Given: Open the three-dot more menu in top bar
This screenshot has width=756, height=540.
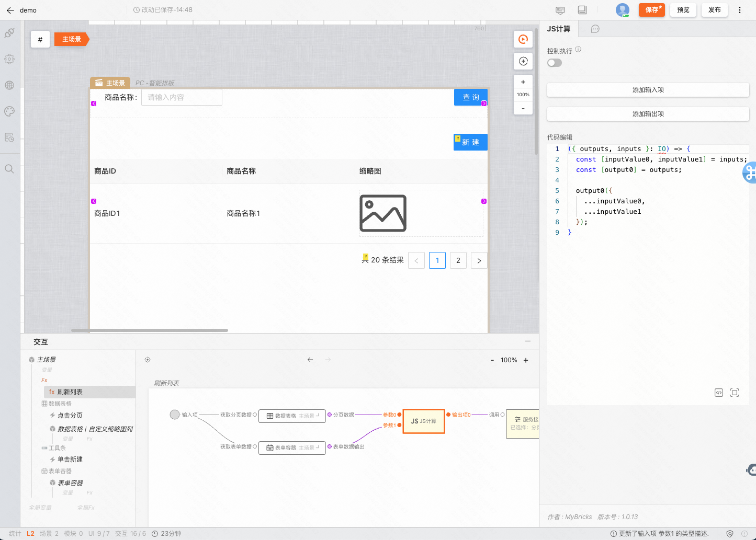Looking at the screenshot, I should point(740,10).
